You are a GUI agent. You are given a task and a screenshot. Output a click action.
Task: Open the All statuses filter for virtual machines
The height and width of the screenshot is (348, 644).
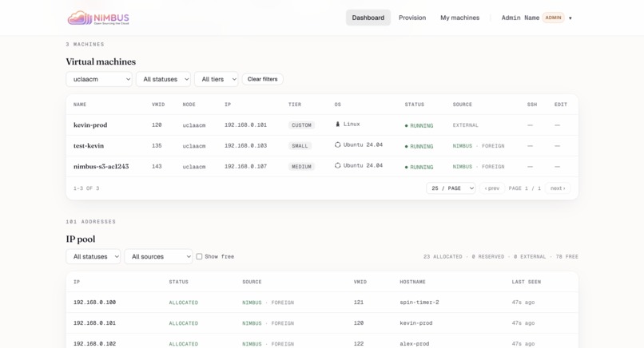(163, 79)
